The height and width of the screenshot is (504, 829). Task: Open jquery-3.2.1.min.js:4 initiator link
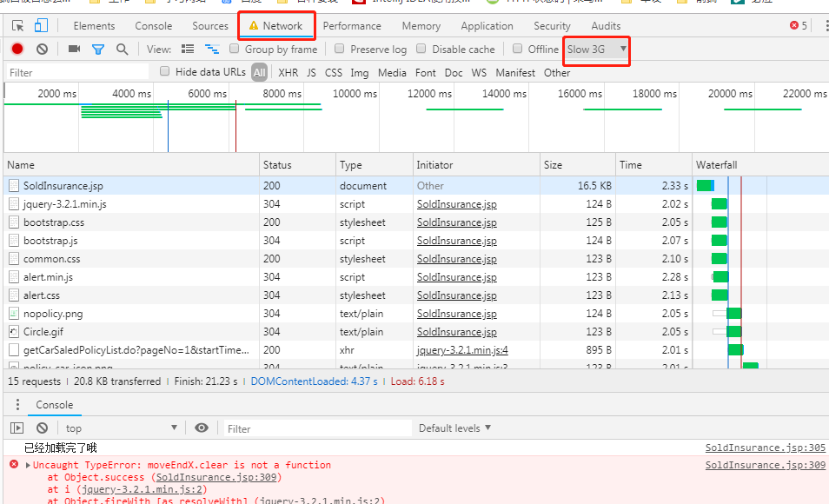point(462,349)
